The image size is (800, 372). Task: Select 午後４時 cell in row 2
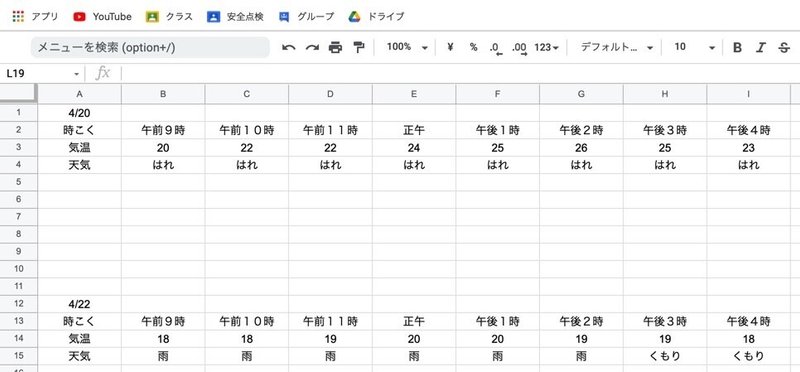(x=748, y=130)
